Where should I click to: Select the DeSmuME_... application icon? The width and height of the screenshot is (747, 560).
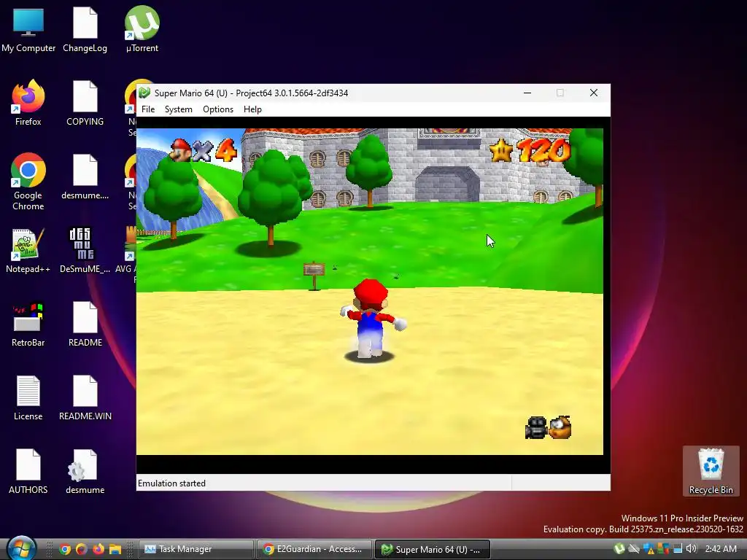tap(85, 251)
